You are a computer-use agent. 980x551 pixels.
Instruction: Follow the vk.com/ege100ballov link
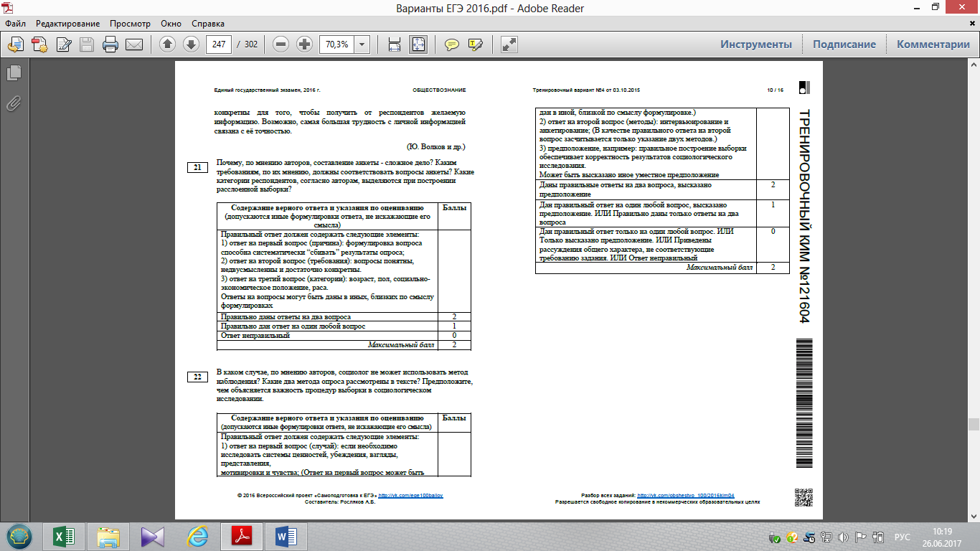tap(410, 496)
